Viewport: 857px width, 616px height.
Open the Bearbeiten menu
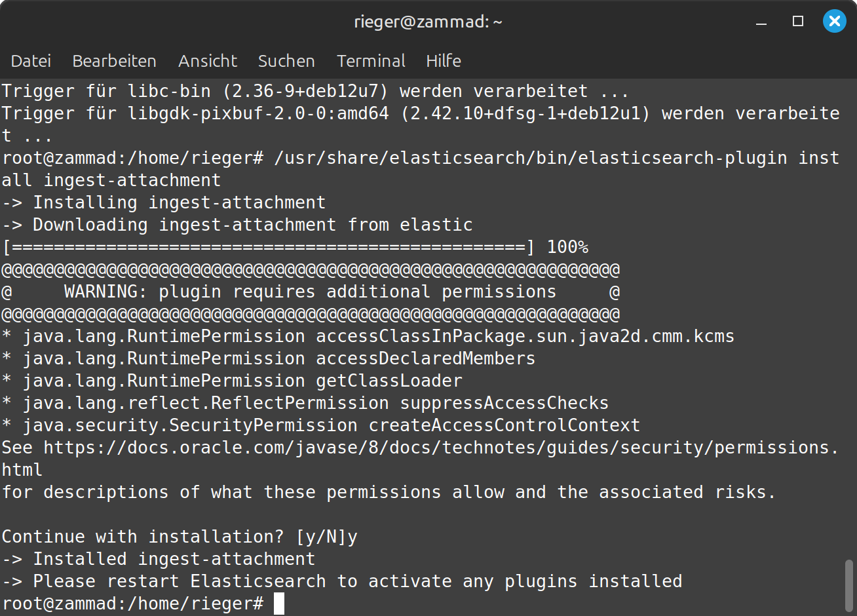(114, 61)
